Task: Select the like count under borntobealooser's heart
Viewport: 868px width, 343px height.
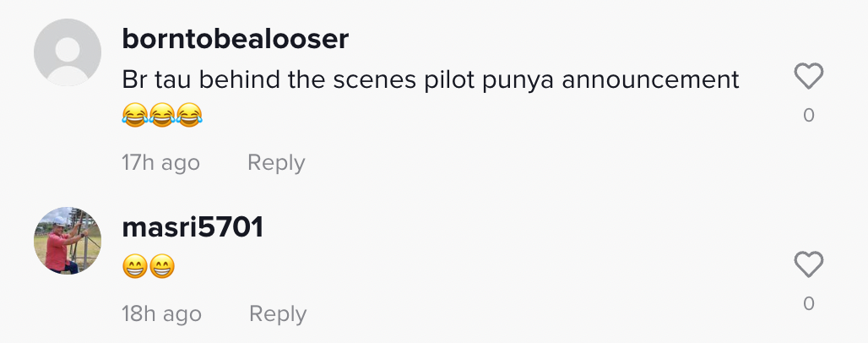Action: 809,116
